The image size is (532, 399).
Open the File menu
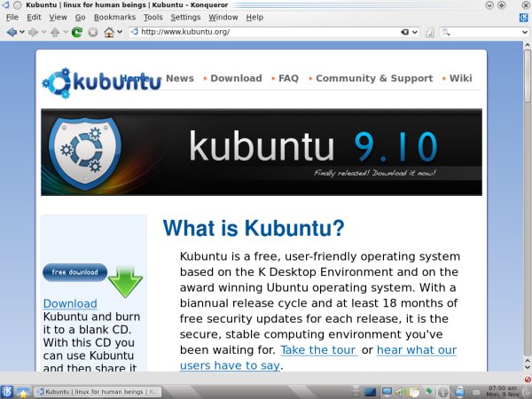pos(12,18)
